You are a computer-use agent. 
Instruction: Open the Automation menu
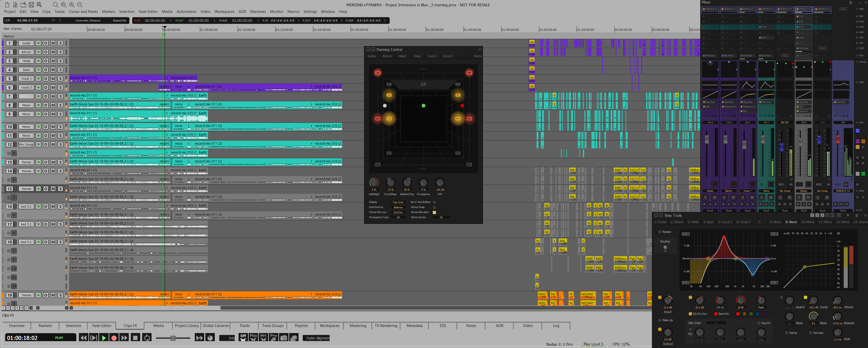coord(186,11)
